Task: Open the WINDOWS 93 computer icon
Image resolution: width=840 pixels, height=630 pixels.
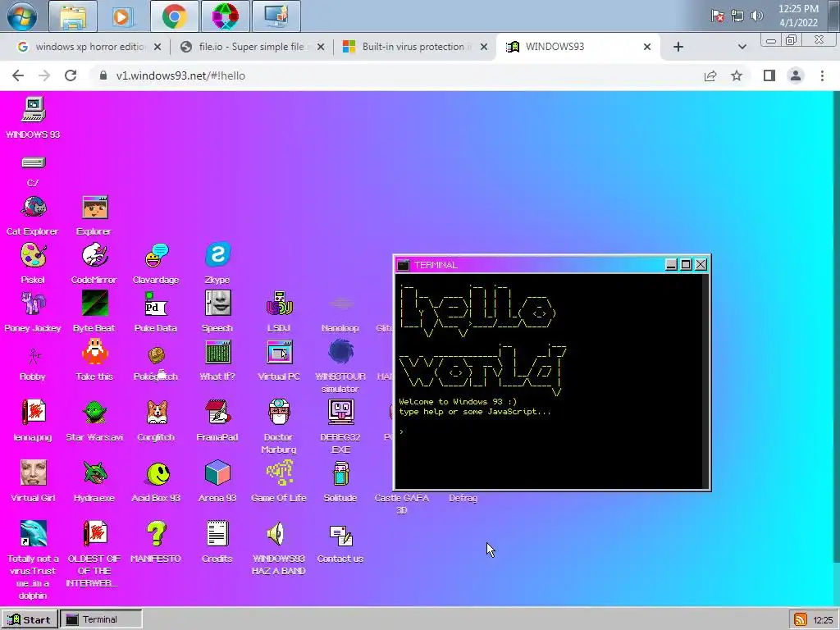Action: tap(33, 110)
